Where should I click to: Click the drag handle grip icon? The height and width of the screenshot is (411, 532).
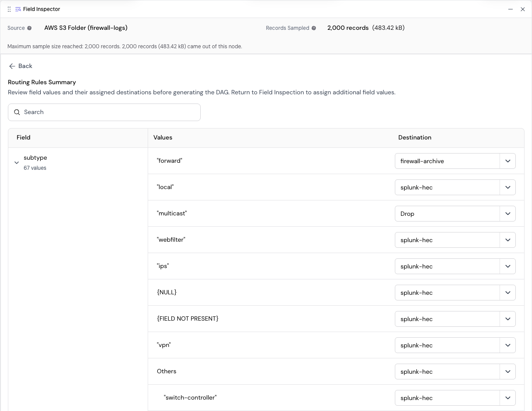pyautogui.click(x=9, y=9)
